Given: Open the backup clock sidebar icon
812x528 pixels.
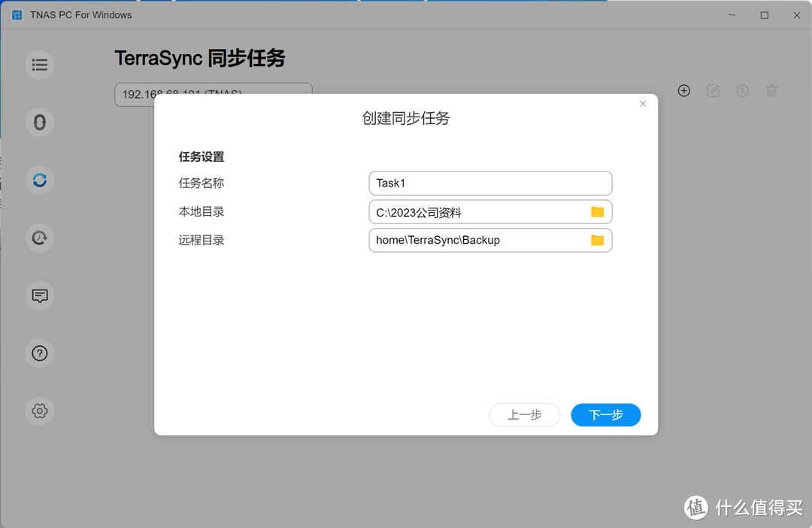Looking at the screenshot, I should point(40,238).
